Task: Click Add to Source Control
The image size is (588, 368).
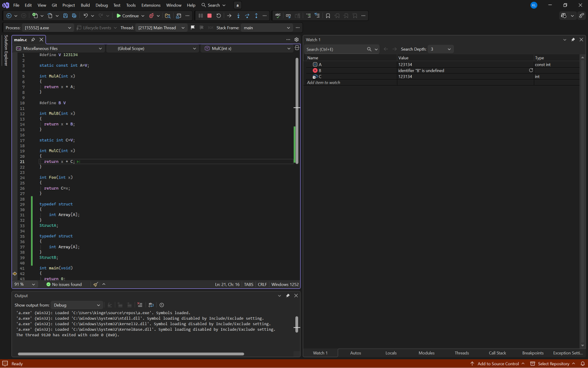Action: pos(498,364)
